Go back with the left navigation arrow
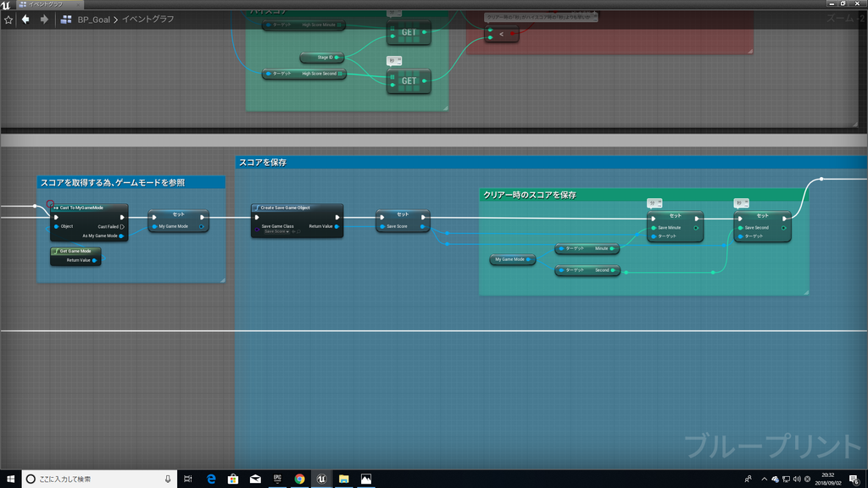This screenshot has width=868, height=488. pyautogui.click(x=25, y=19)
